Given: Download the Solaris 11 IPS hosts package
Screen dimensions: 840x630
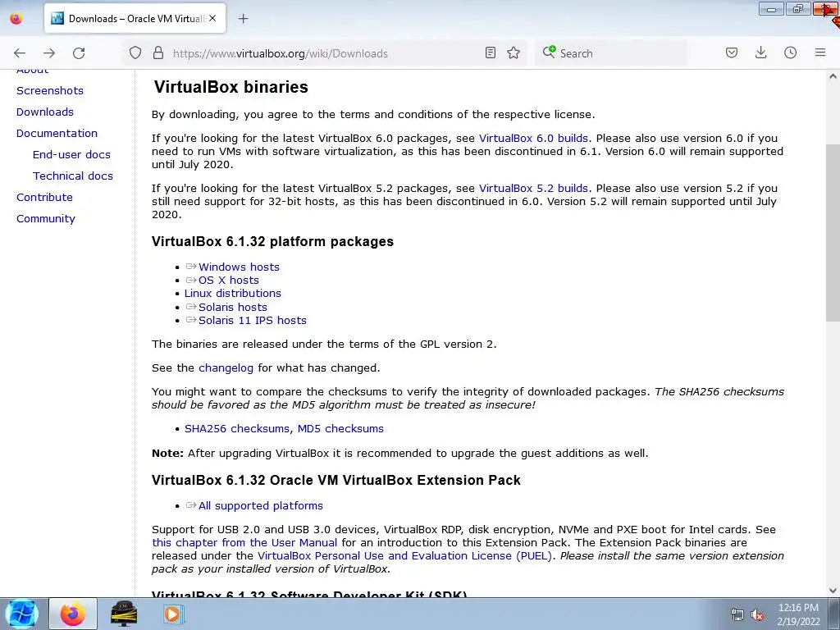Looking at the screenshot, I should 253,321.
